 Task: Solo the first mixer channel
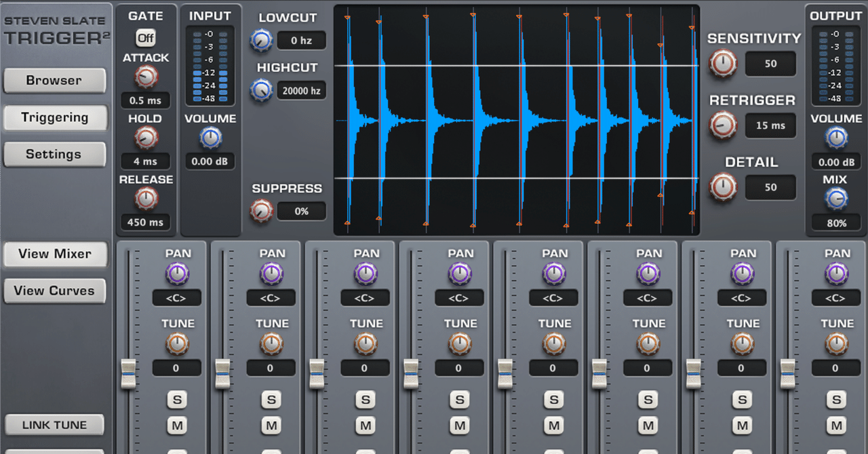(x=177, y=400)
